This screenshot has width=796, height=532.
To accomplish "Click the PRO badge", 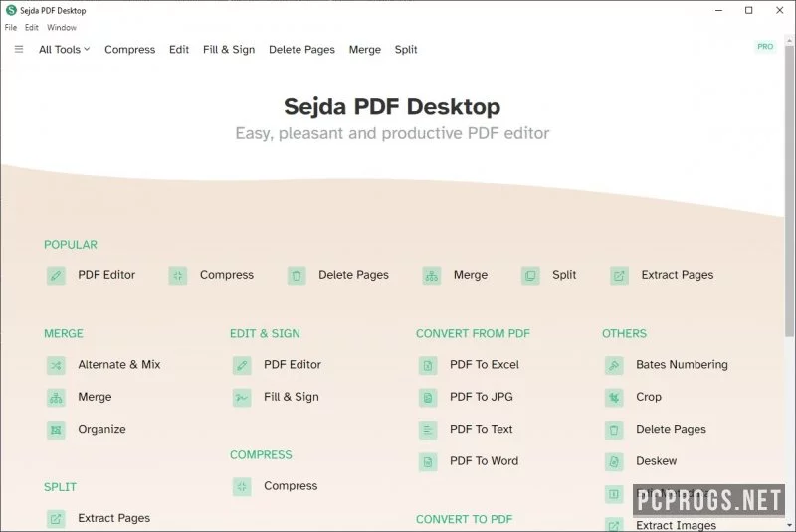I will (x=765, y=47).
